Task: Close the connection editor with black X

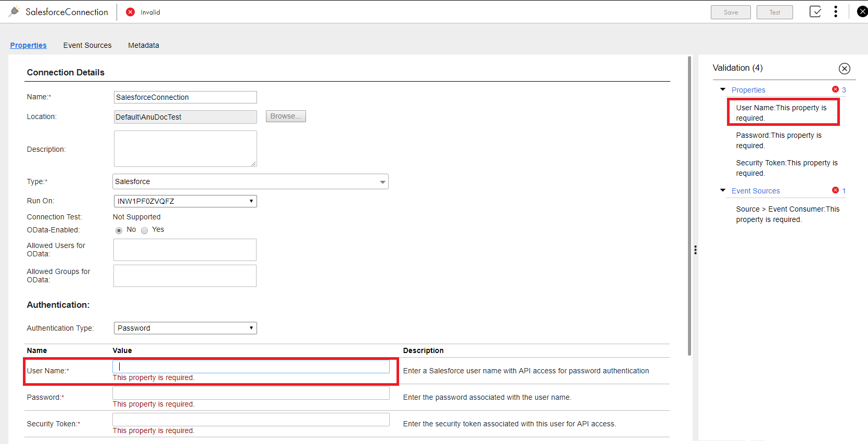Action: point(862,11)
